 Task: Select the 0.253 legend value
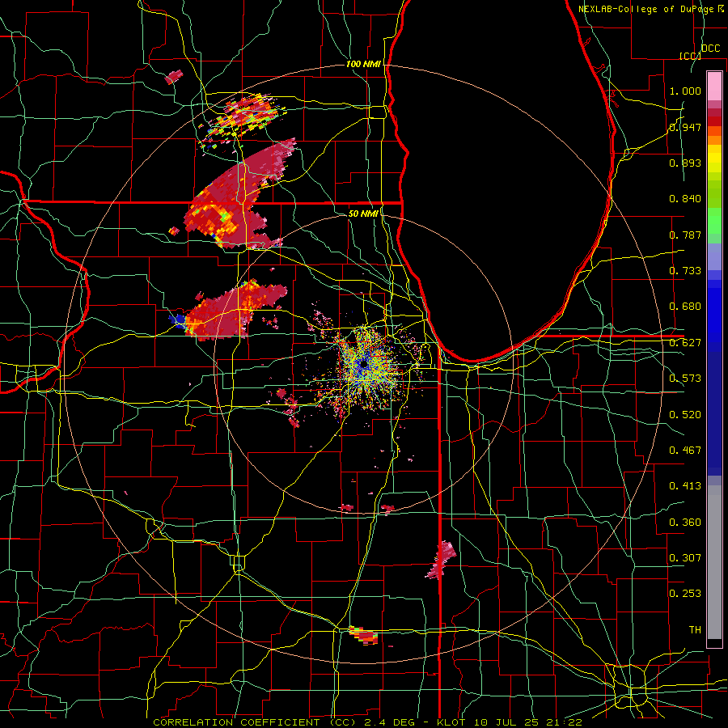685,594
